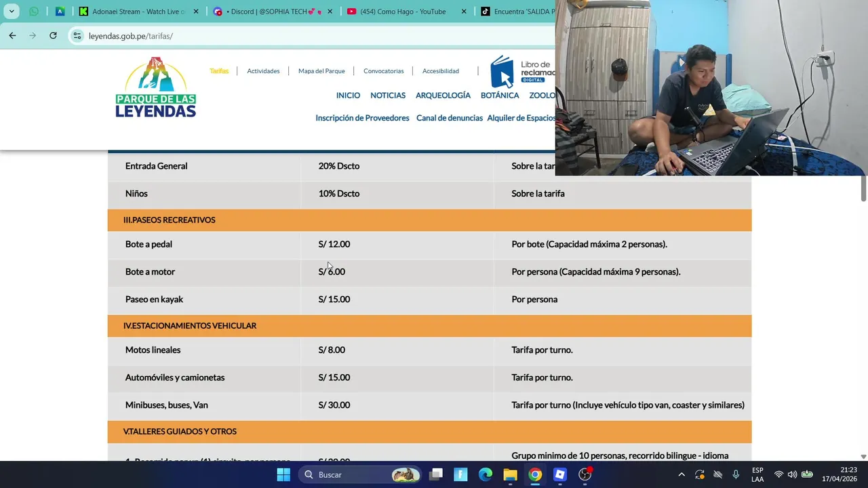Select the Motos lineales row label
This screenshot has width=868, height=488.
[x=153, y=350]
